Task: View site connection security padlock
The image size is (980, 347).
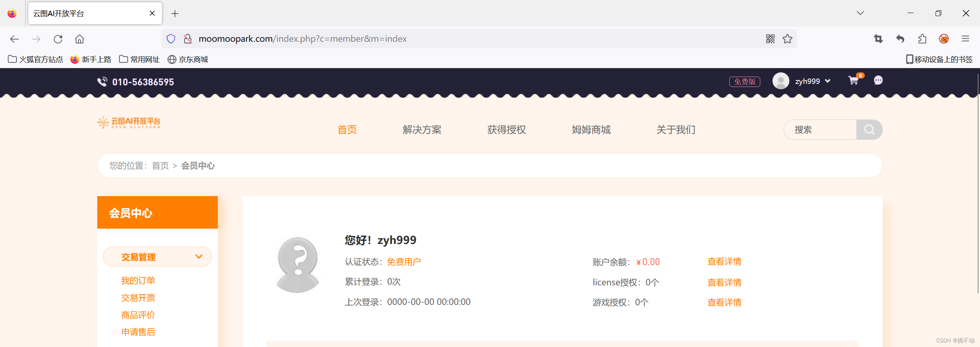Action: (188, 39)
